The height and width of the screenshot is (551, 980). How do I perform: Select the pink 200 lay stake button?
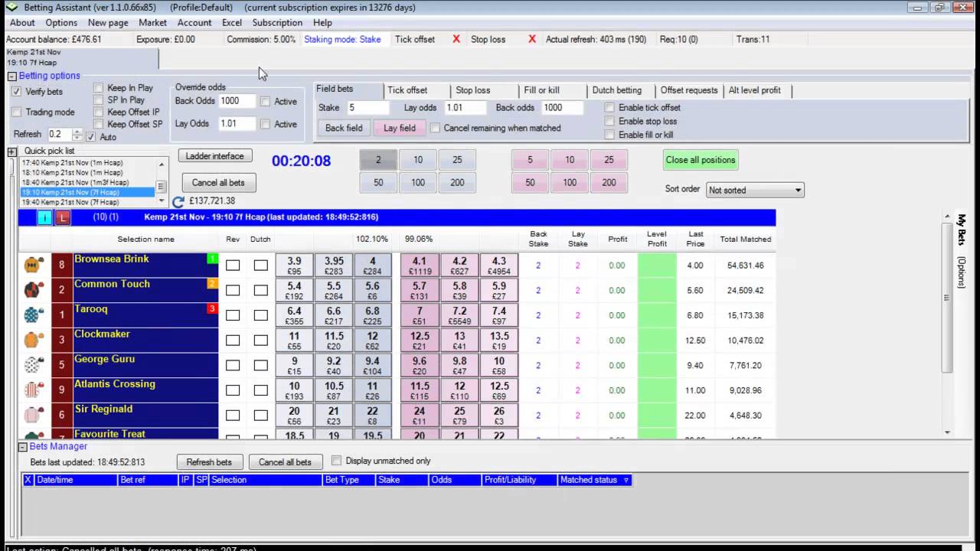click(609, 183)
